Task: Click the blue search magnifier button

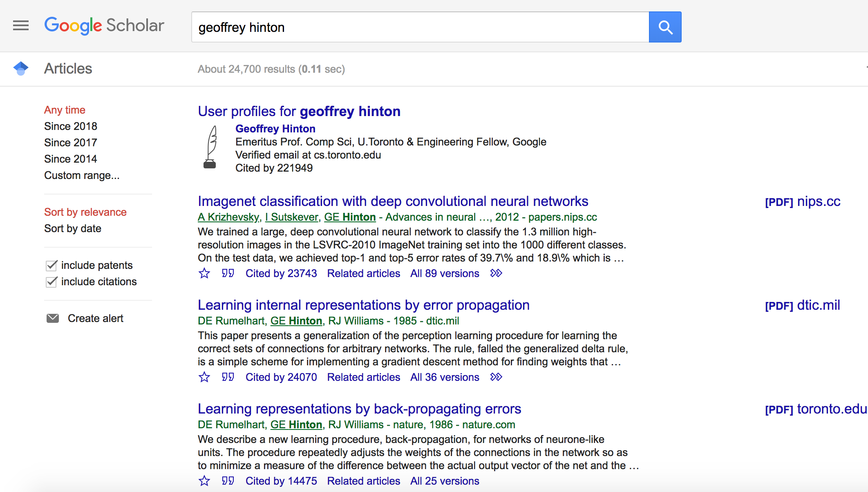Action: 665,27
